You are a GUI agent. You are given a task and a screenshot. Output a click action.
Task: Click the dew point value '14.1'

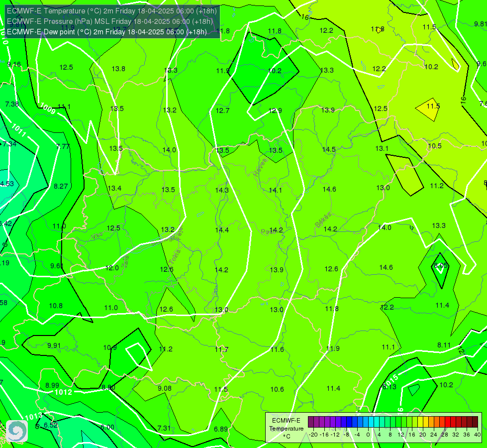click(275, 190)
